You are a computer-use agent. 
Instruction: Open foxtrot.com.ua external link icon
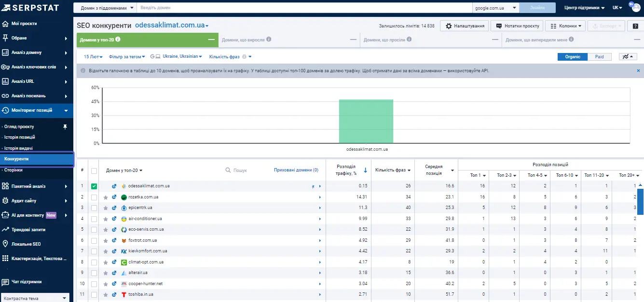(x=114, y=240)
